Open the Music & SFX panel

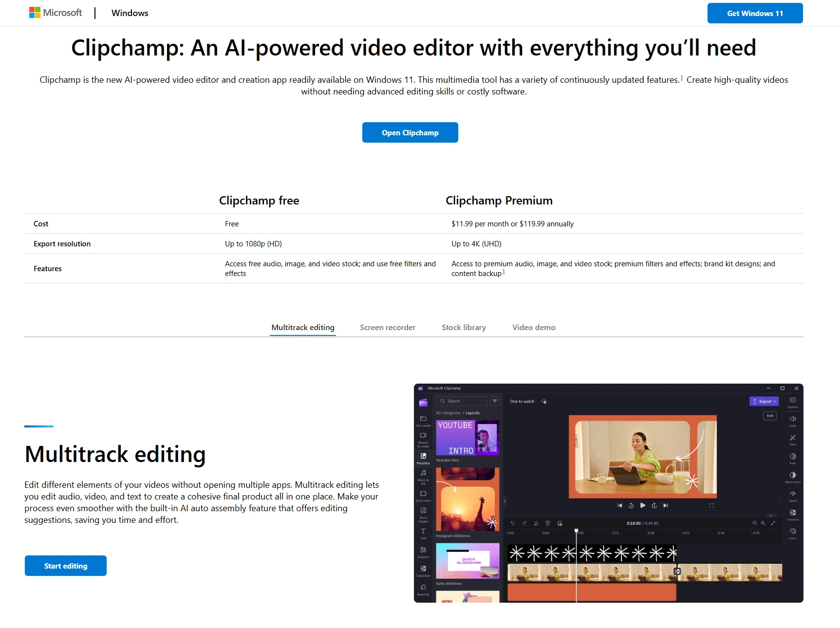pyautogui.click(x=423, y=477)
